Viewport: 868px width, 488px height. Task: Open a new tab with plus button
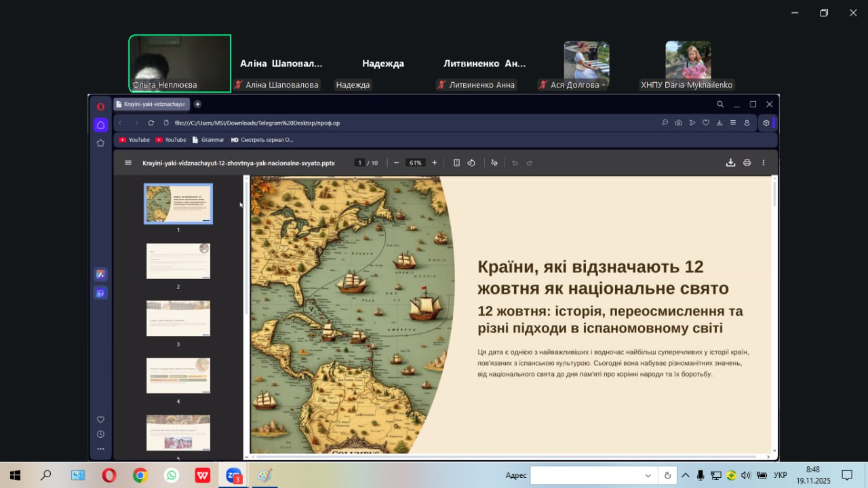(197, 105)
